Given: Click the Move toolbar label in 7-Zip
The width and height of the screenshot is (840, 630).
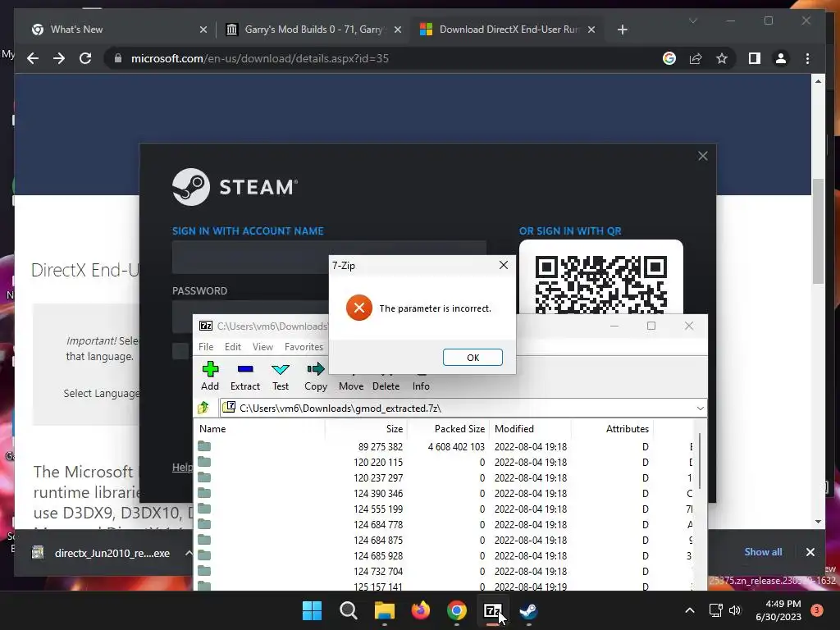Looking at the screenshot, I should [351, 386].
